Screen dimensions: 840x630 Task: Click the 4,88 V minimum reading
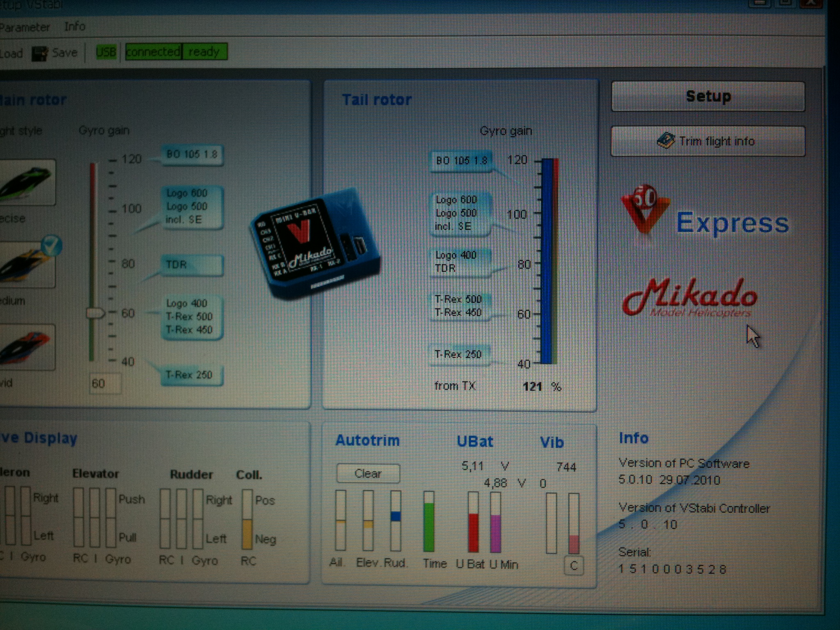click(x=505, y=483)
